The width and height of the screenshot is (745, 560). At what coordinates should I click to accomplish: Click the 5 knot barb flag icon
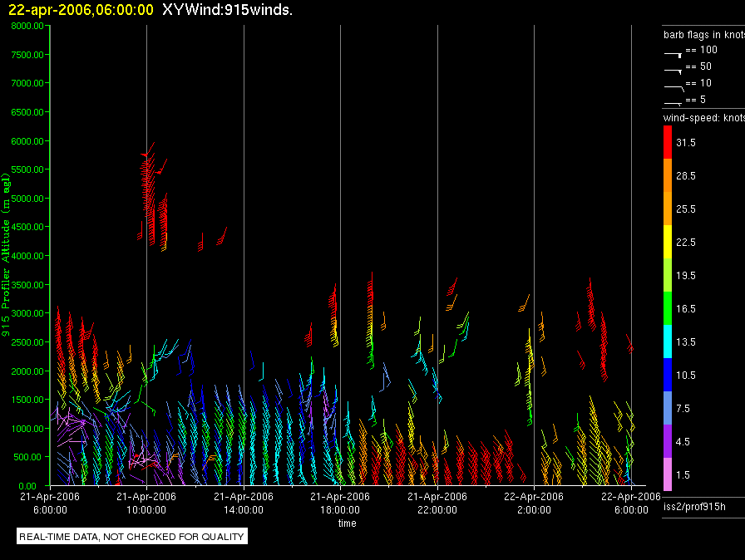673,102
